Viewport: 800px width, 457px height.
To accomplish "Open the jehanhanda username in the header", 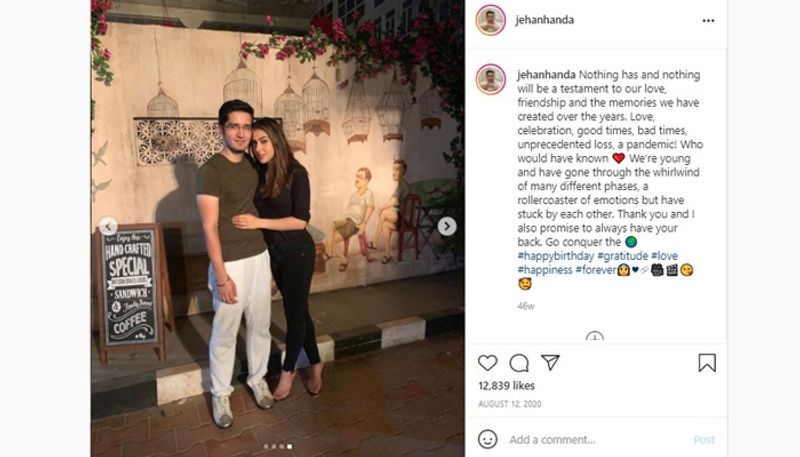I will [x=544, y=20].
